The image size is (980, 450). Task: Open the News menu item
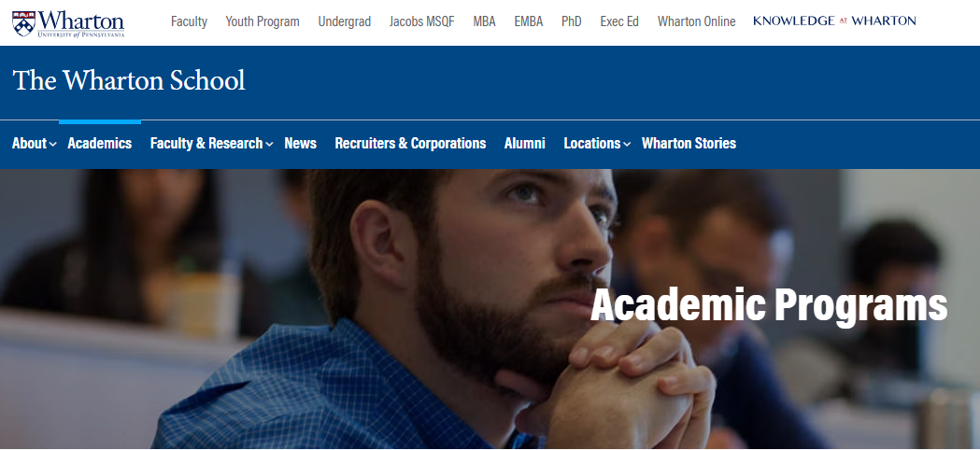[300, 143]
